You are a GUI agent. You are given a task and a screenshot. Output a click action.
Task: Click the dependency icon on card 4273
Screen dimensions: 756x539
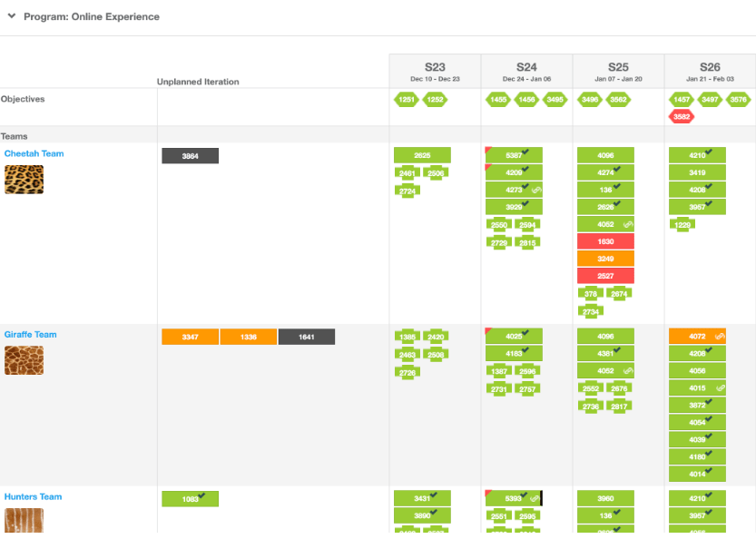(x=536, y=190)
